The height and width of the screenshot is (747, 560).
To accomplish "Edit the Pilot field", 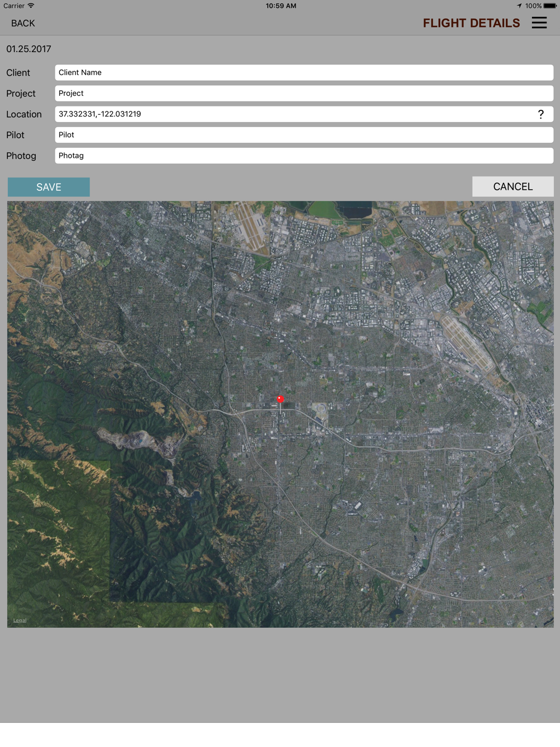I will [304, 135].
